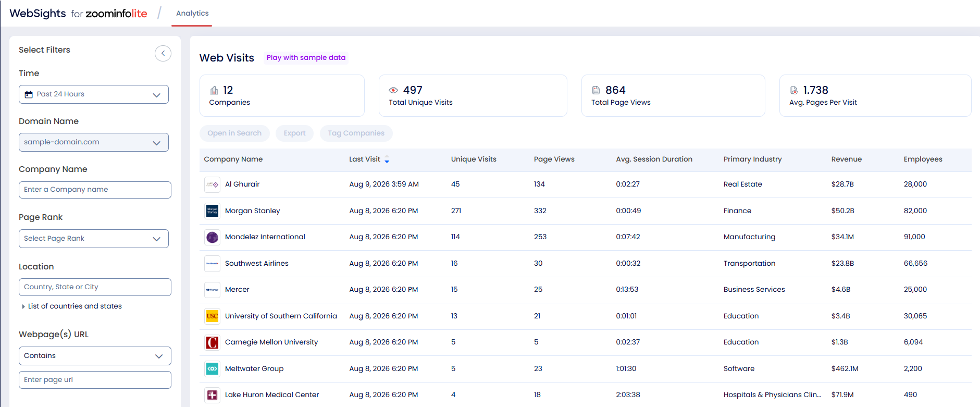Click the Business Services industry cell

(x=754, y=290)
